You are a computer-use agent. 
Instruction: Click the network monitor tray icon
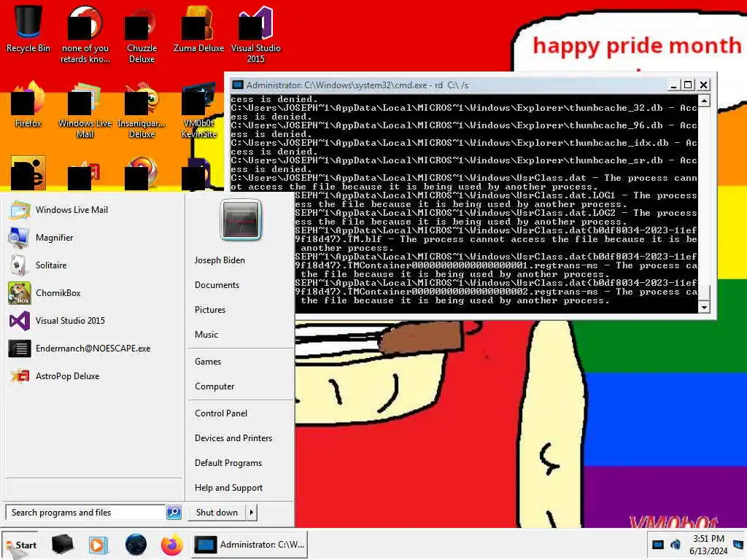[658, 544]
